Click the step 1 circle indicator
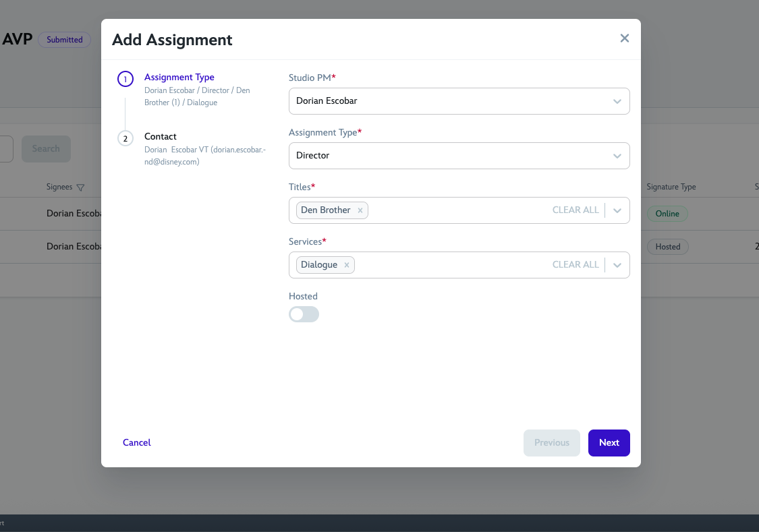The width and height of the screenshot is (759, 532). (x=125, y=79)
